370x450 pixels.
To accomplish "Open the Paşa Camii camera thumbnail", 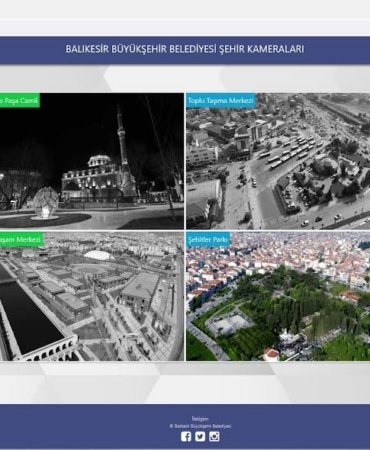I will [x=92, y=161].
